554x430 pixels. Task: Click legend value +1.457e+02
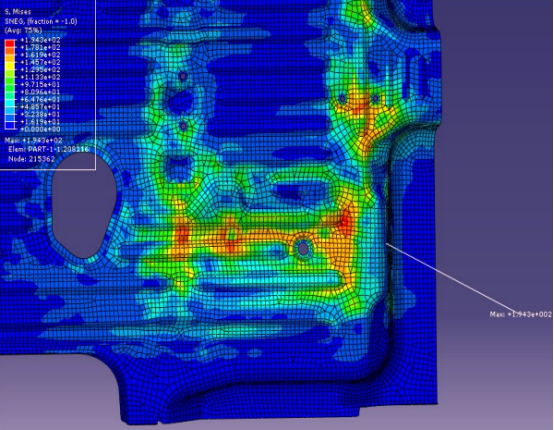tap(40, 62)
